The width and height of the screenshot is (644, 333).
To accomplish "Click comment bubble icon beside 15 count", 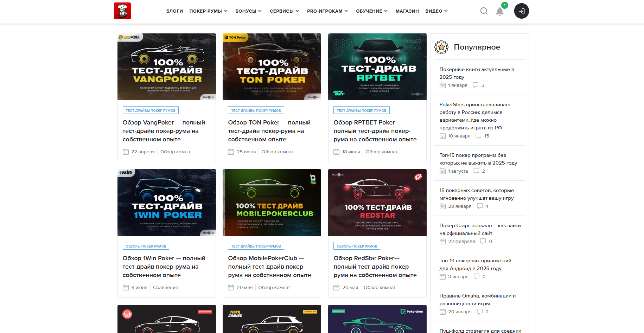I will pos(478,136).
